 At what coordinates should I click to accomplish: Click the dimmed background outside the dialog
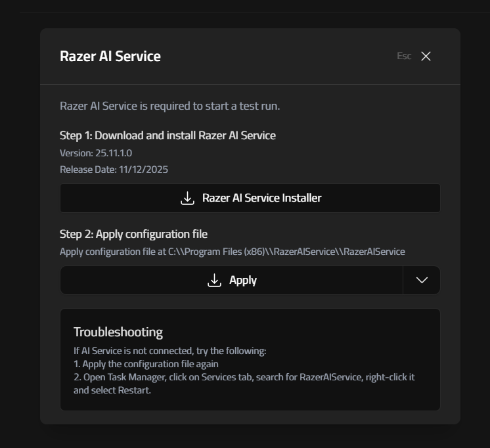click(x=20, y=230)
